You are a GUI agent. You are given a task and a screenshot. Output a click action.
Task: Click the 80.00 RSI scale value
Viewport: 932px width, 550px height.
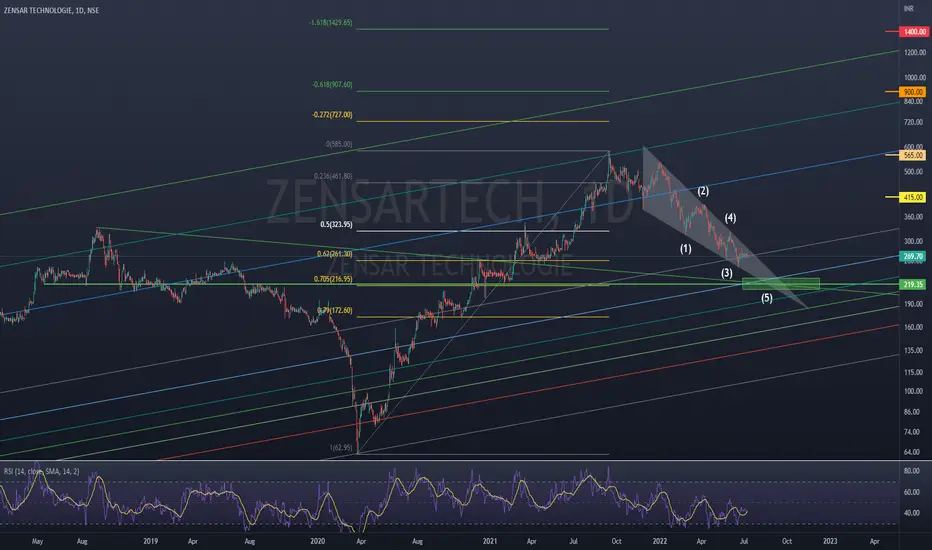912,471
